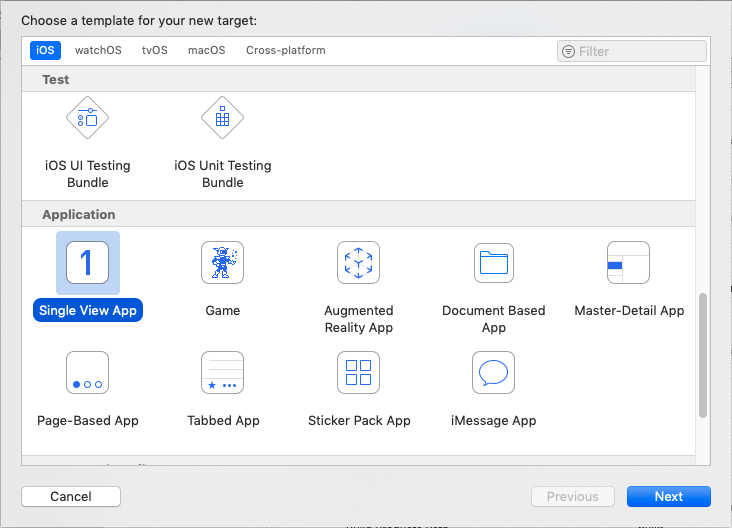This screenshot has width=732, height=528.
Task: Choose the Master-Detail App icon
Action: [628, 263]
